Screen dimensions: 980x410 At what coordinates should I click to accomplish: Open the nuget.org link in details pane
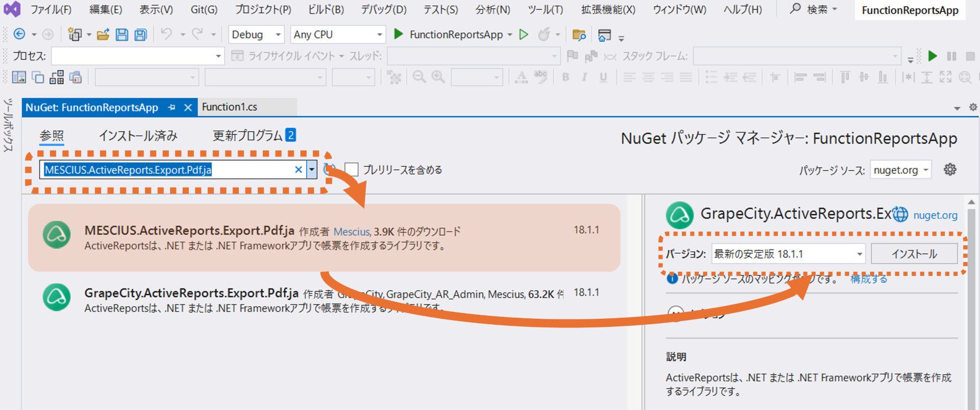pyautogui.click(x=935, y=215)
